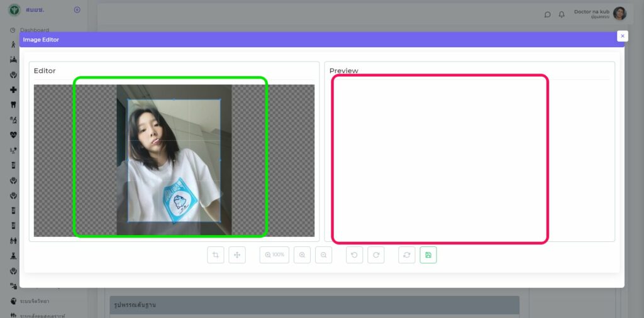Zoom in on the image

(303, 255)
